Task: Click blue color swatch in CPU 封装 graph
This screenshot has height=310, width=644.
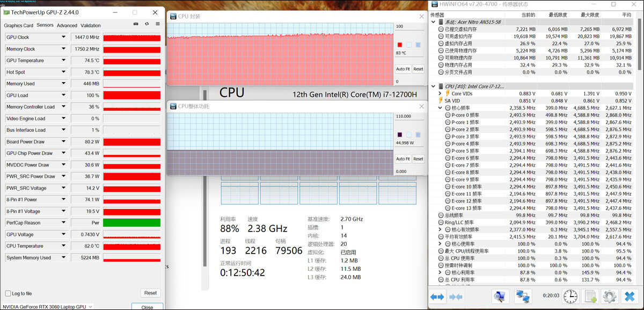Action: [418, 45]
